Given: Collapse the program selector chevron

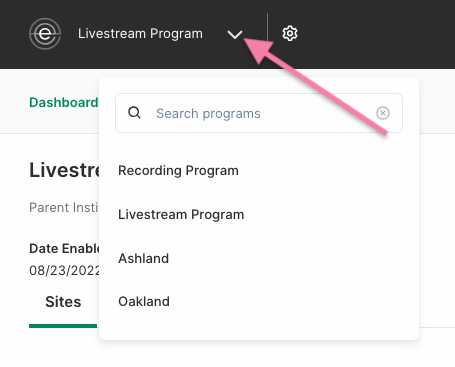Looking at the screenshot, I should tap(235, 34).
